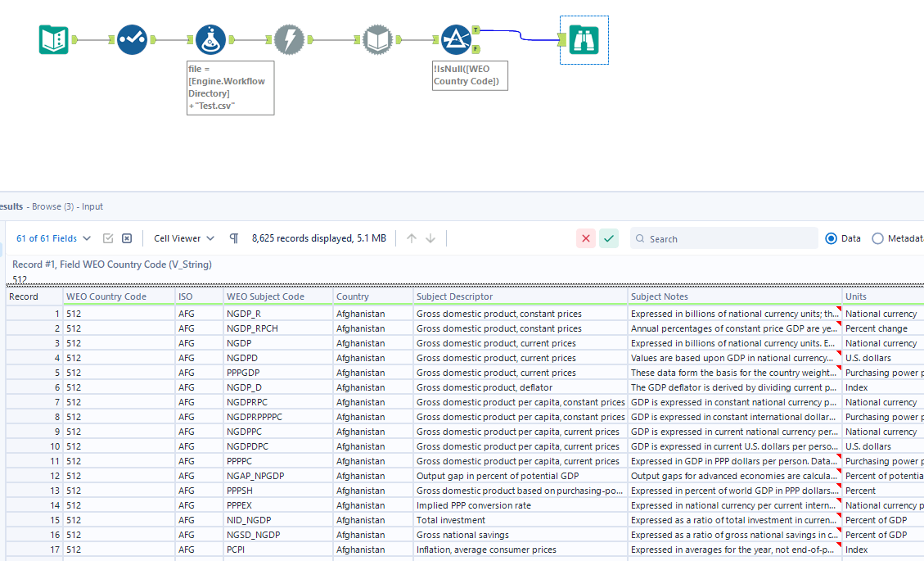Select the blue checkmark tool on canvas
Screen dimensions: 924x561
click(x=132, y=38)
